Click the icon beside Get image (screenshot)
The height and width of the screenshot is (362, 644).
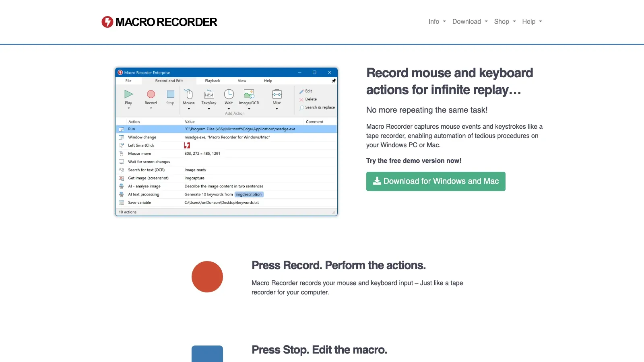click(121, 178)
